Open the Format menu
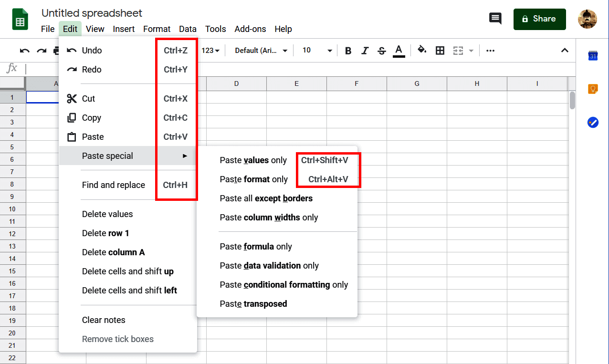Screen dimensions: 609x364 (157, 29)
